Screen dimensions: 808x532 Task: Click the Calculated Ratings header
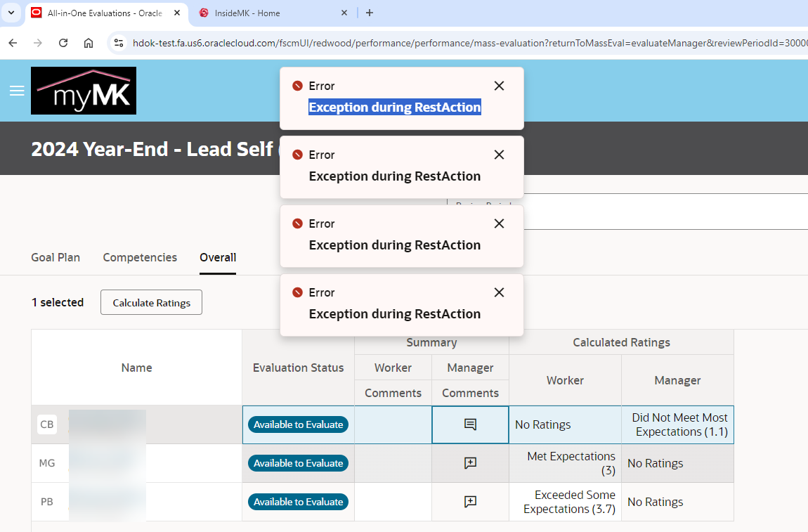click(x=622, y=342)
